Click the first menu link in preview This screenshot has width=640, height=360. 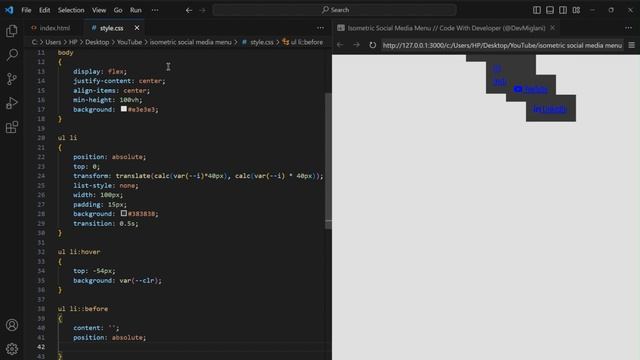[497, 69]
